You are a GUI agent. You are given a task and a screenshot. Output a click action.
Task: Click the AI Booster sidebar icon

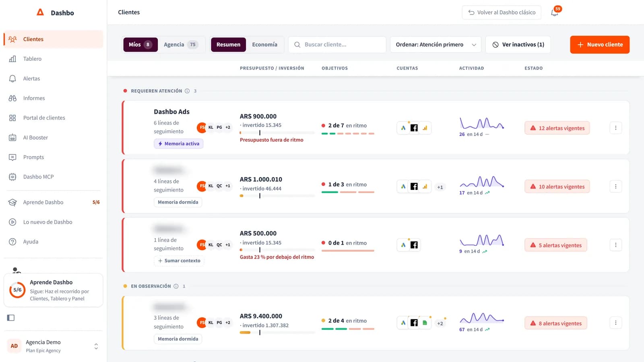point(12,138)
